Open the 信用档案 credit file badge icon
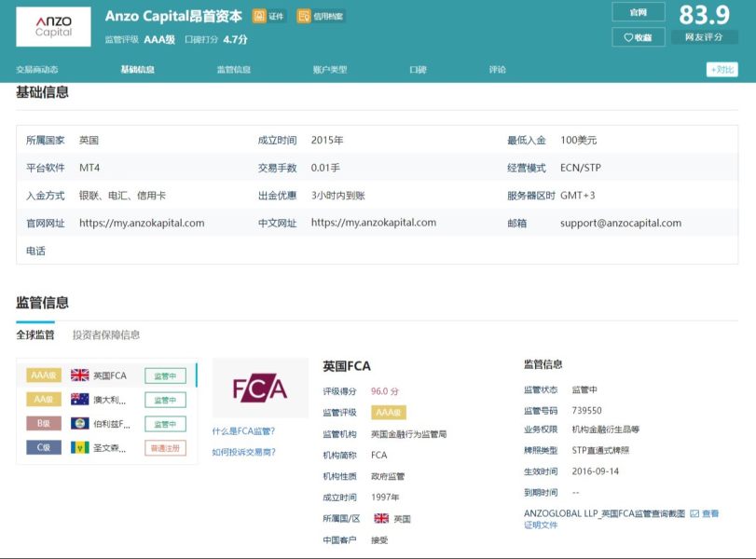This screenshot has height=559, width=756. 304,16
